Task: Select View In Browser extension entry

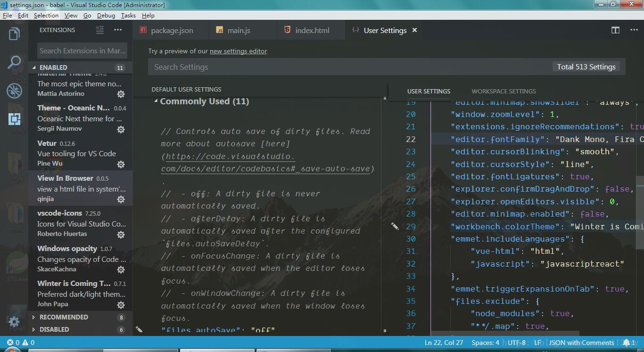Action: [80, 189]
